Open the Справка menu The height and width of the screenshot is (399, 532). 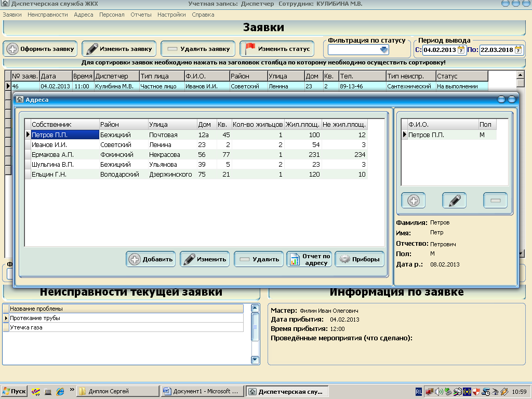point(203,15)
